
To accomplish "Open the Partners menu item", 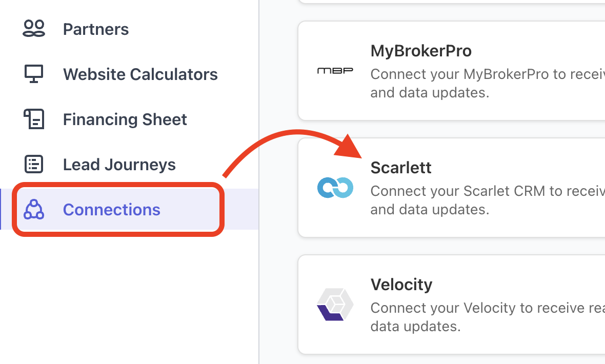I will [96, 29].
